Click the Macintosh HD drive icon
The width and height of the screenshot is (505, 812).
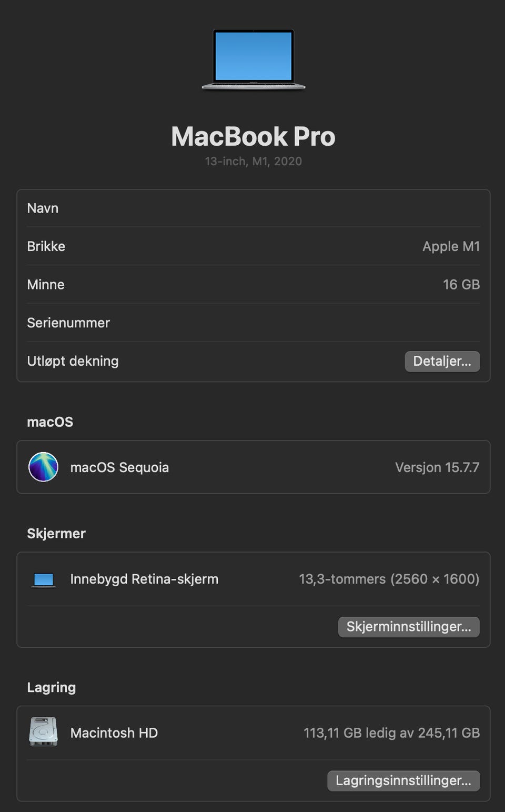click(43, 731)
